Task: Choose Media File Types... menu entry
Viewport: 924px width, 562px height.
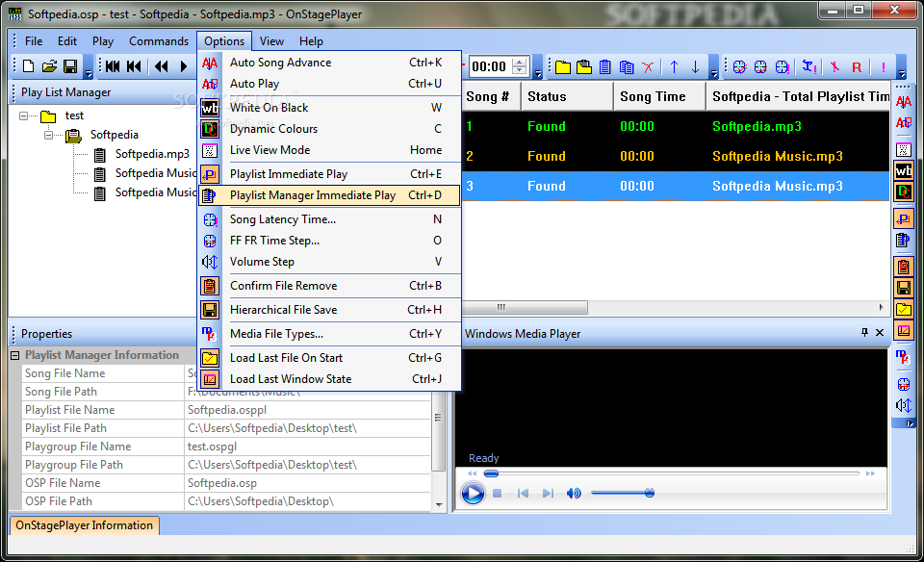Action: [x=329, y=334]
